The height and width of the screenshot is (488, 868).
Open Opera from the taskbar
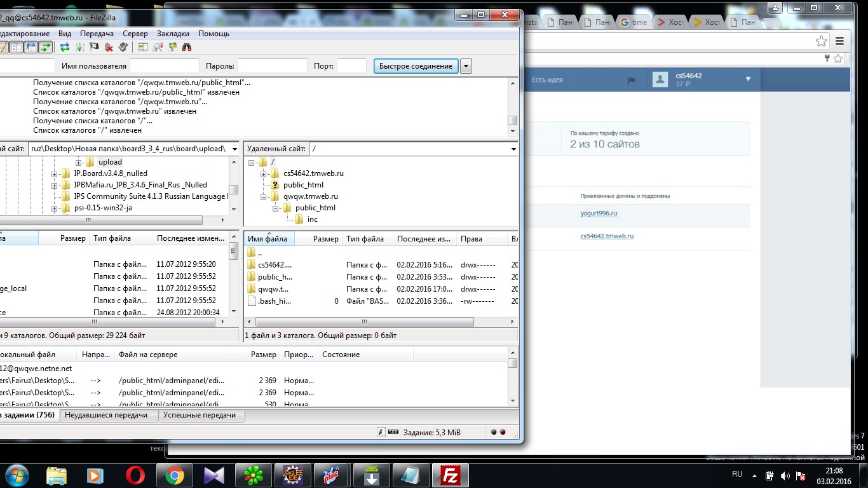(135, 475)
